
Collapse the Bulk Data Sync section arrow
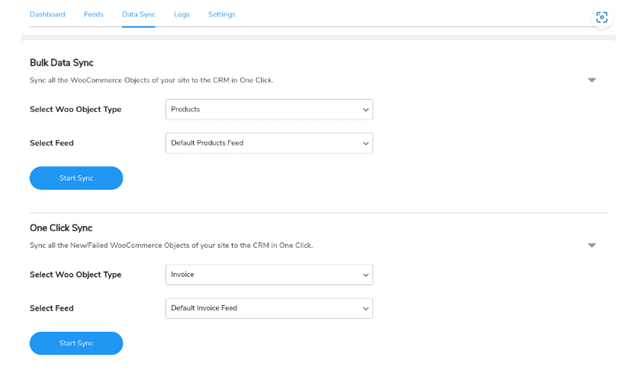point(592,80)
